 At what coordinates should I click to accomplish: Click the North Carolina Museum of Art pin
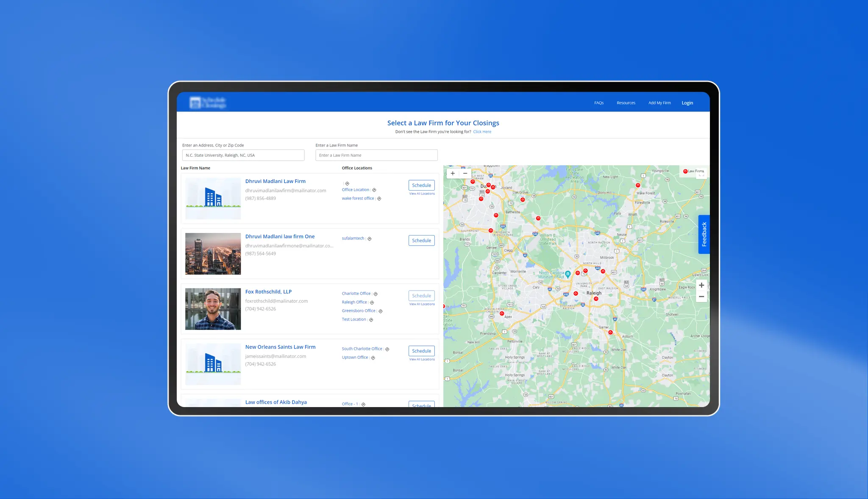tap(568, 274)
